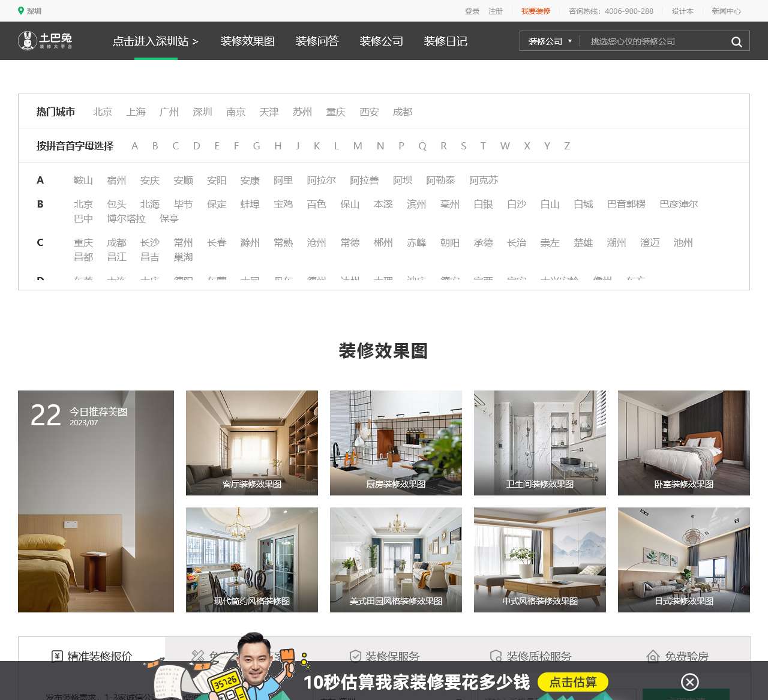Click the 登录 link
The height and width of the screenshot is (700, 768).
click(x=472, y=11)
